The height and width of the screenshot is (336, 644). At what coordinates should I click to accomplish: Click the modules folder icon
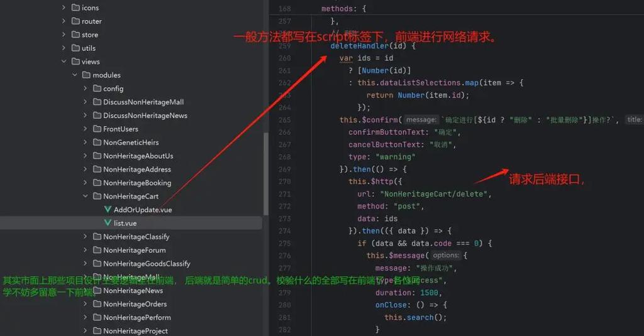pos(86,75)
